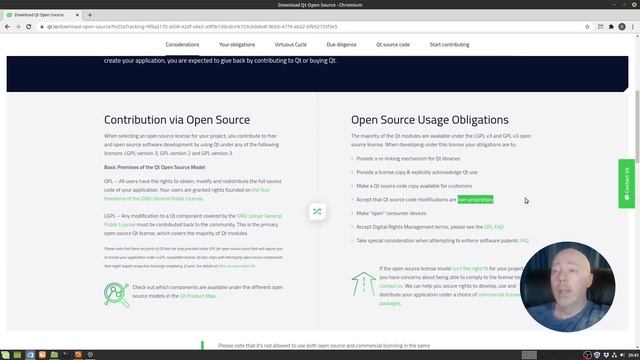This screenshot has width=640, height=360.
Task: Click the address bar URL
Action: click(192, 27)
